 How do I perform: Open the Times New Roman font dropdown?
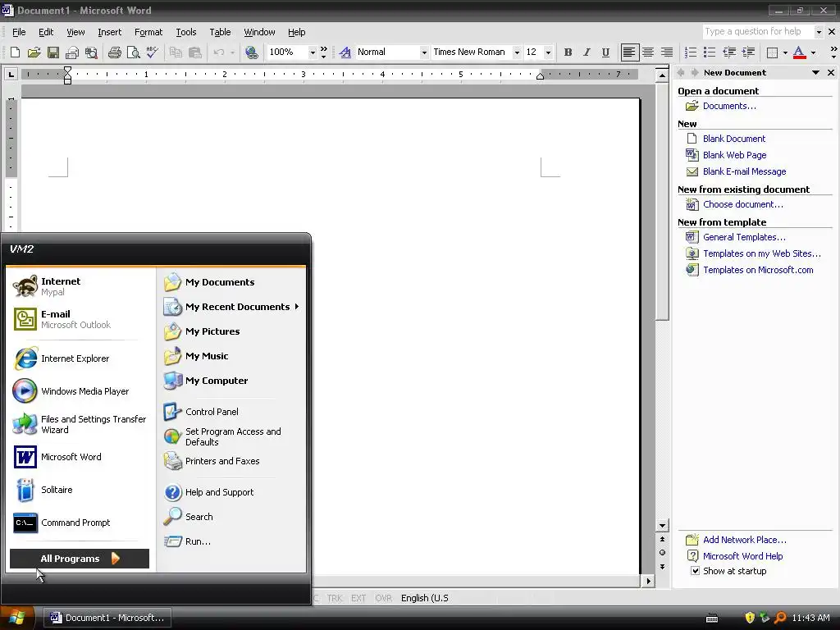517,52
